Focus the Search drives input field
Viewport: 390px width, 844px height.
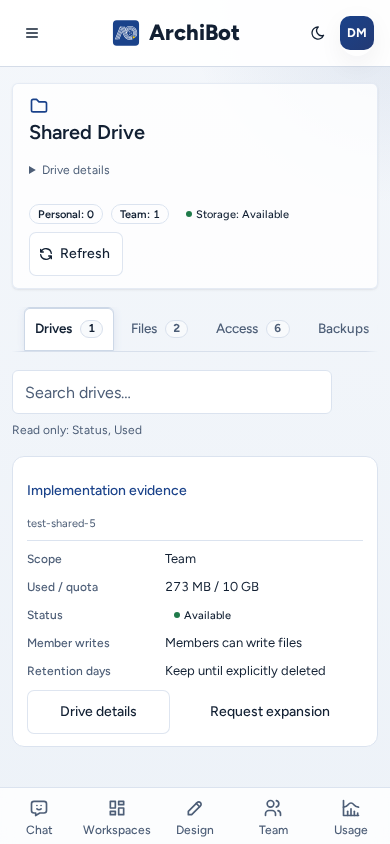tap(172, 392)
